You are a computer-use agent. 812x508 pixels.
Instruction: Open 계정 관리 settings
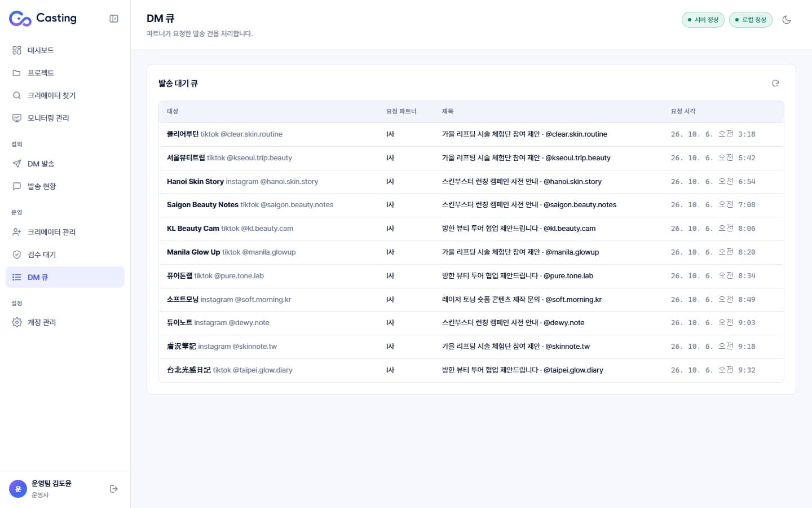(x=65, y=322)
